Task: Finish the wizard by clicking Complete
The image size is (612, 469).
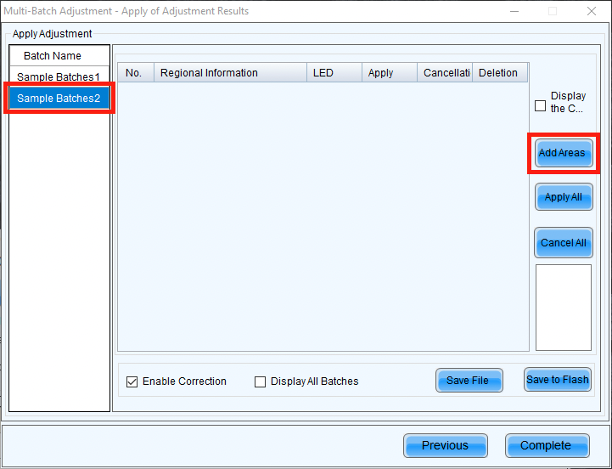Action: pos(546,445)
